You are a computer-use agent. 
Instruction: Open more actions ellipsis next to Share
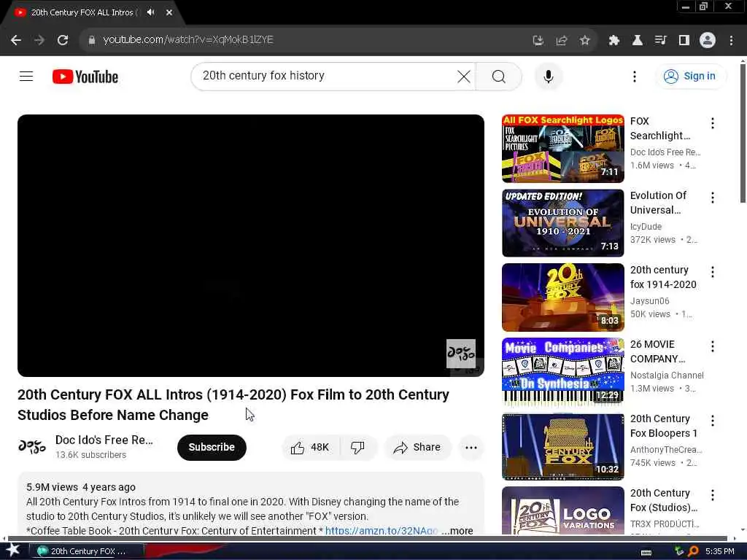click(x=471, y=447)
